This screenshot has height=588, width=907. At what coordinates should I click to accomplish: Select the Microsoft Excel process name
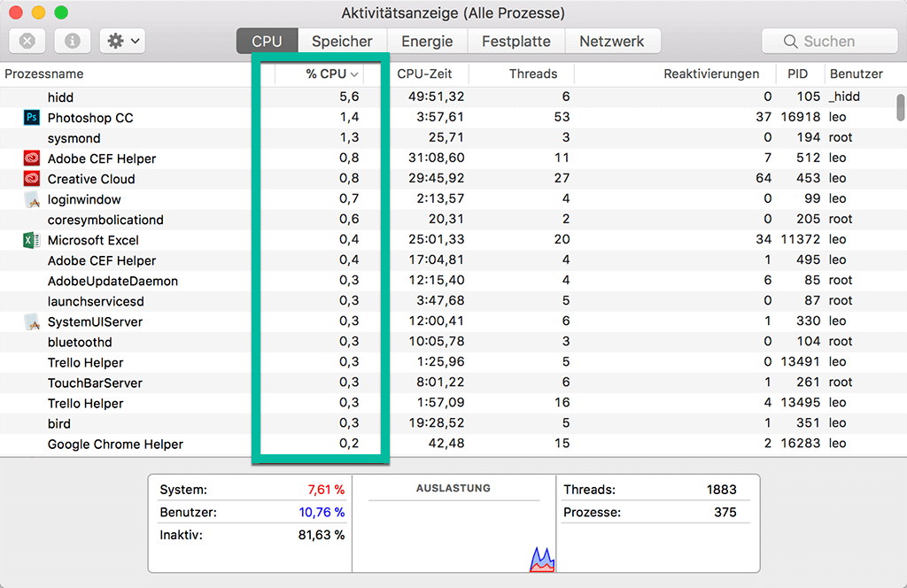click(92, 240)
